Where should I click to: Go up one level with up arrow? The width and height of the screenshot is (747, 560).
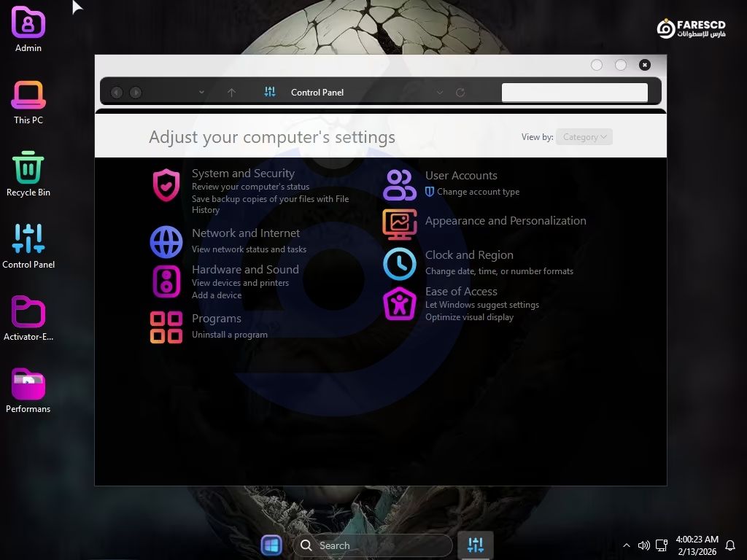231,93
